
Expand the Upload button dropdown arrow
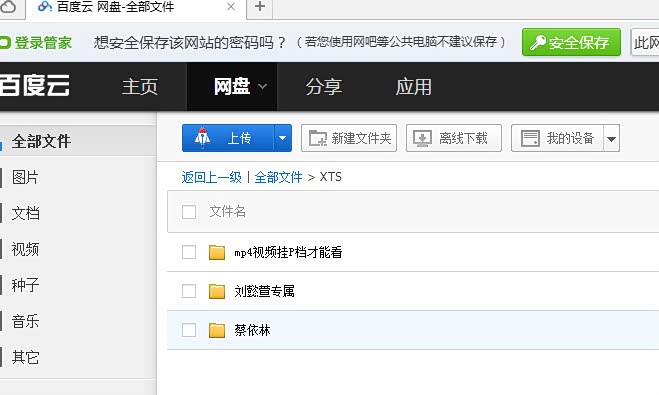tap(283, 138)
